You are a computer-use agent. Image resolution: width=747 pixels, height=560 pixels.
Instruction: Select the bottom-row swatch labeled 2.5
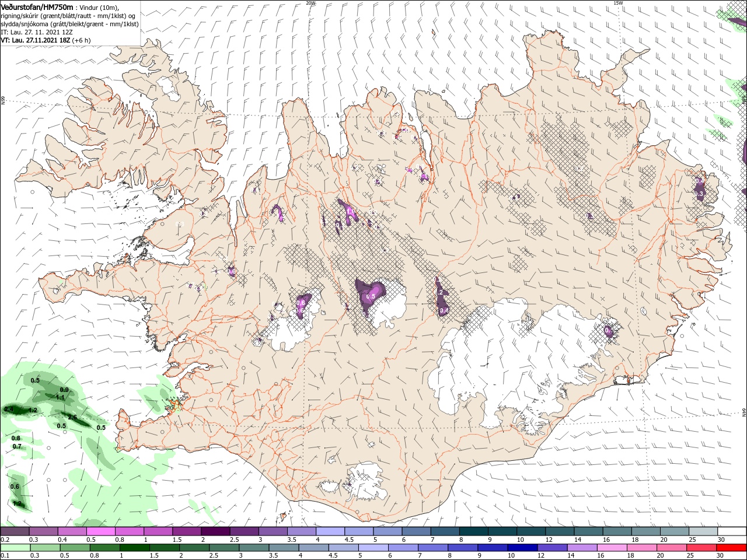[x=224, y=548]
